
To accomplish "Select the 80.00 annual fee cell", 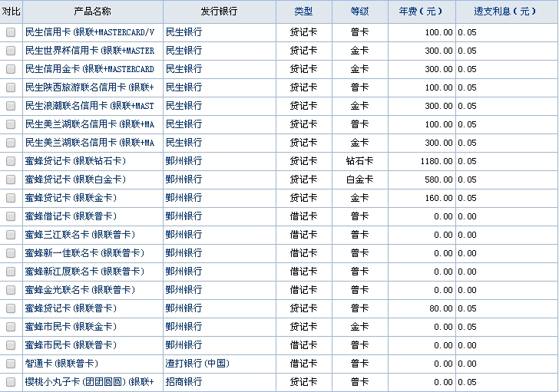I will pyautogui.click(x=422, y=308).
